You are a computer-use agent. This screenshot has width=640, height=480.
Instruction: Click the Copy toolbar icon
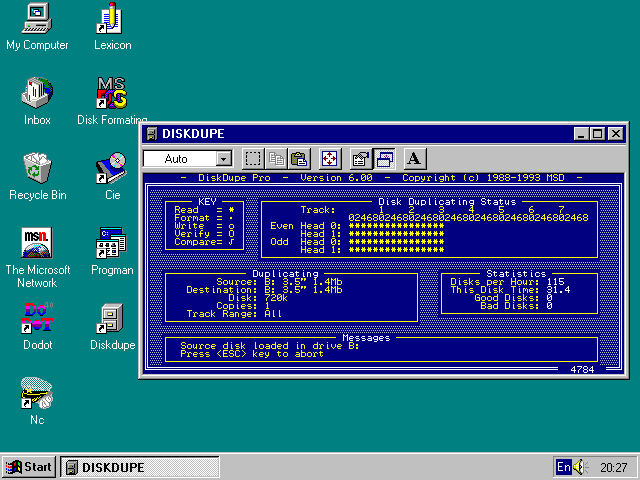click(x=276, y=159)
